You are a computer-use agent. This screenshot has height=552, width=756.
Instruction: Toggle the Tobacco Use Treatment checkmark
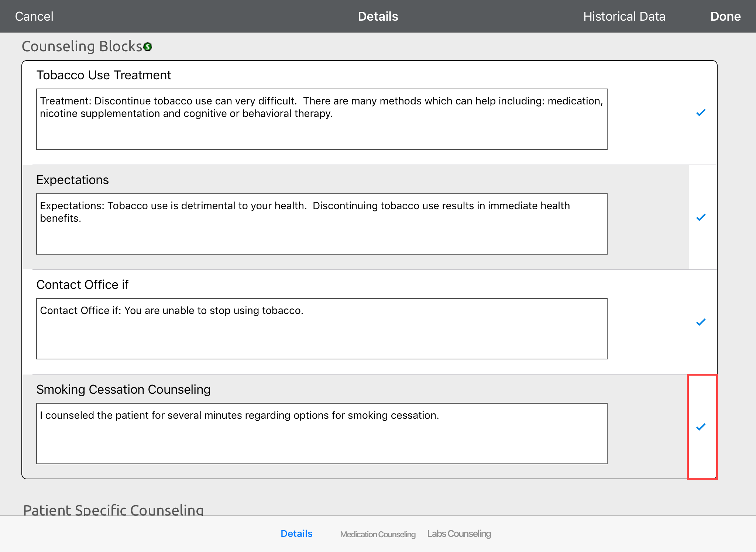[x=701, y=113]
